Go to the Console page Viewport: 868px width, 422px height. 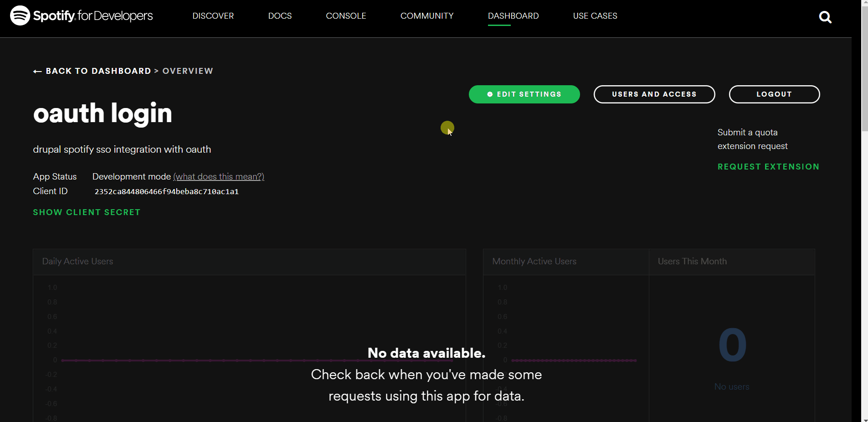point(346,16)
